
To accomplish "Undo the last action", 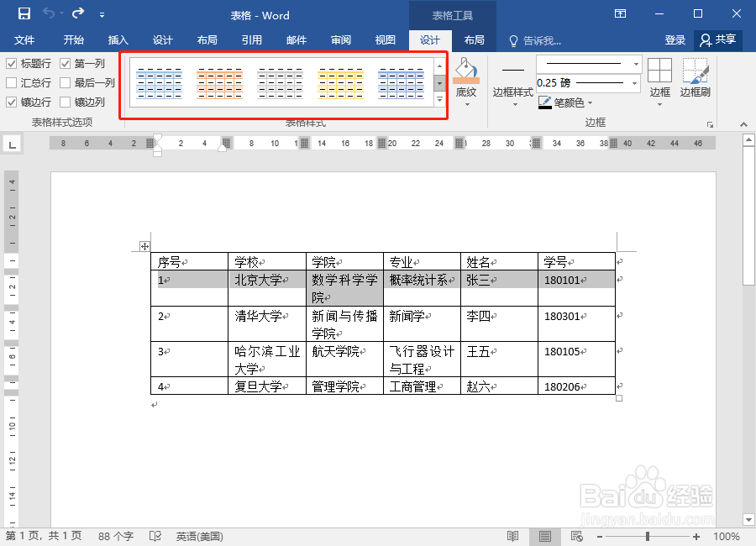I will coord(50,13).
